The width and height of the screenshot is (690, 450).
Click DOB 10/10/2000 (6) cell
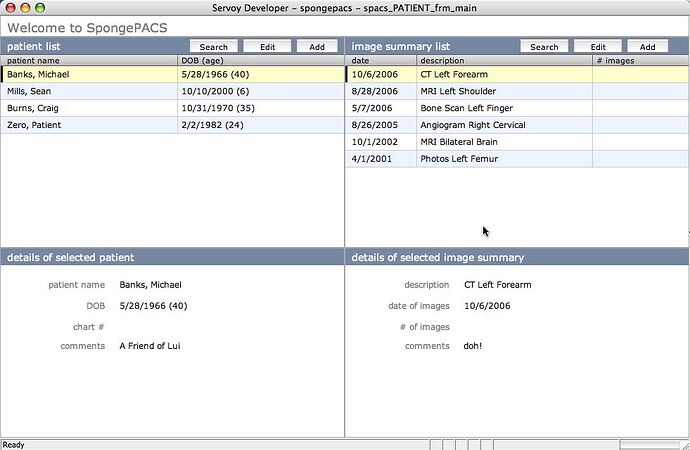261,91
